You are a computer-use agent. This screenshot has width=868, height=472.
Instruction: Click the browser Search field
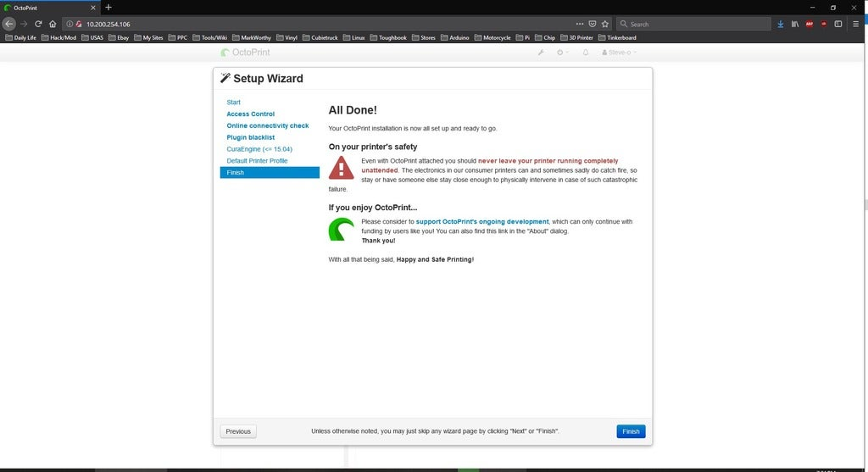(x=693, y=24)
